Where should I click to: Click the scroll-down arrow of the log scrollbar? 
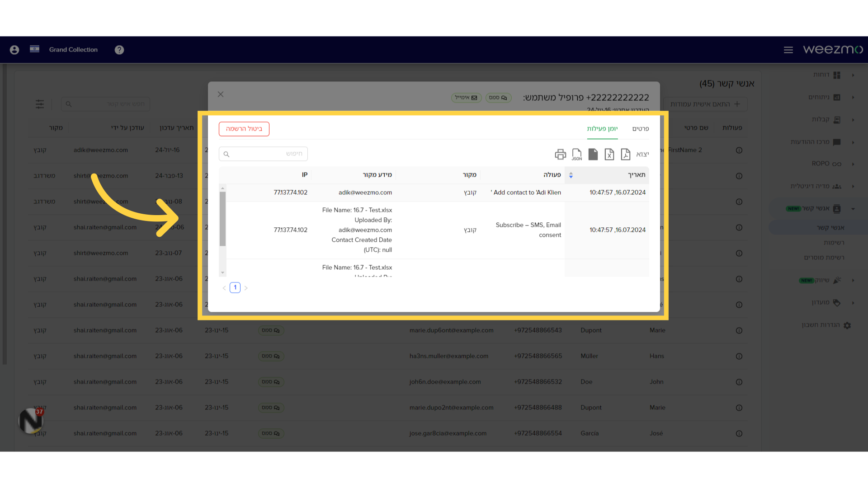(x=222, y=273)
